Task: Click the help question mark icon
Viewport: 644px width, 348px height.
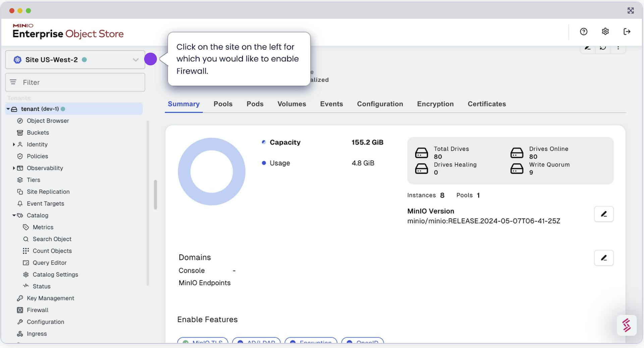Action: point(584,32)
